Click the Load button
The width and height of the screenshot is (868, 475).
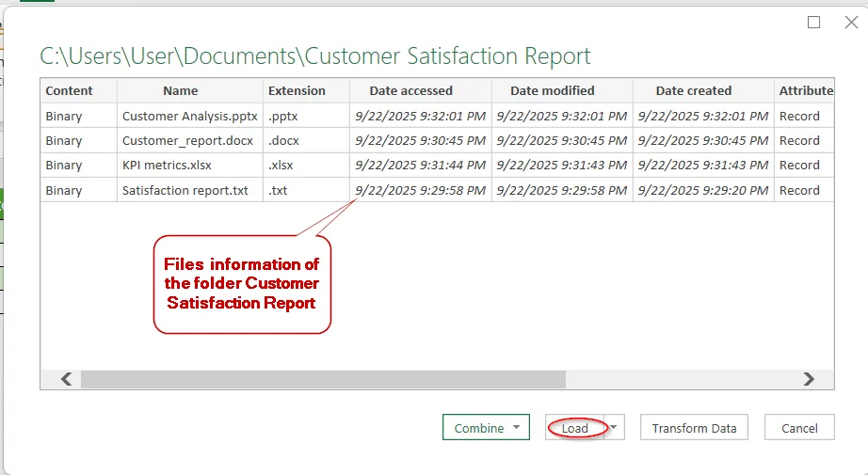574,427
